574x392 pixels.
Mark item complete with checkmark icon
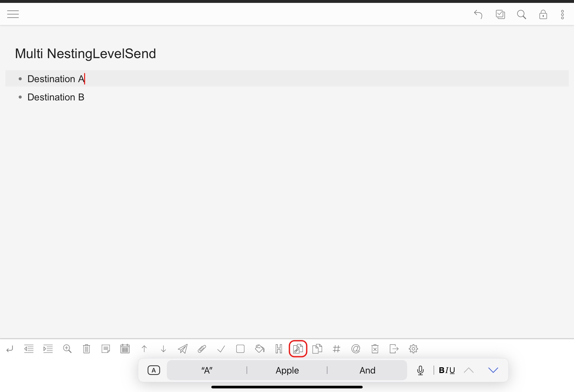tap(221, 349)
